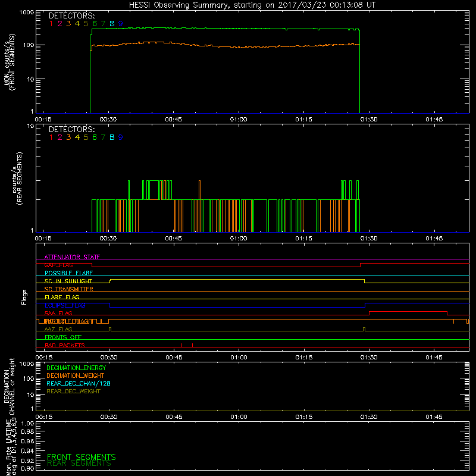Viewport: 476px width, 476px height.
Task: Click the DECIMATION CHANNEL or weight axis title
Action: [x=9, y=386]
